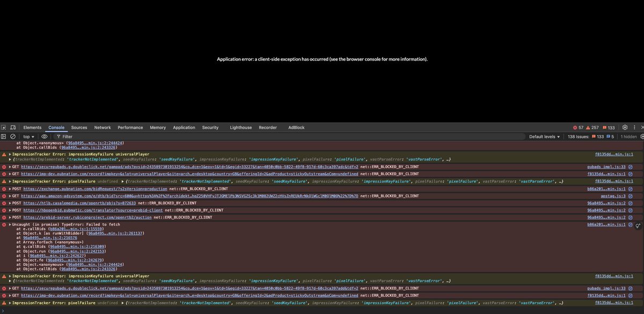Open the AdBlock tab
Screen dimensions: 644x314
pyautogui.click(x=296, y=127)
